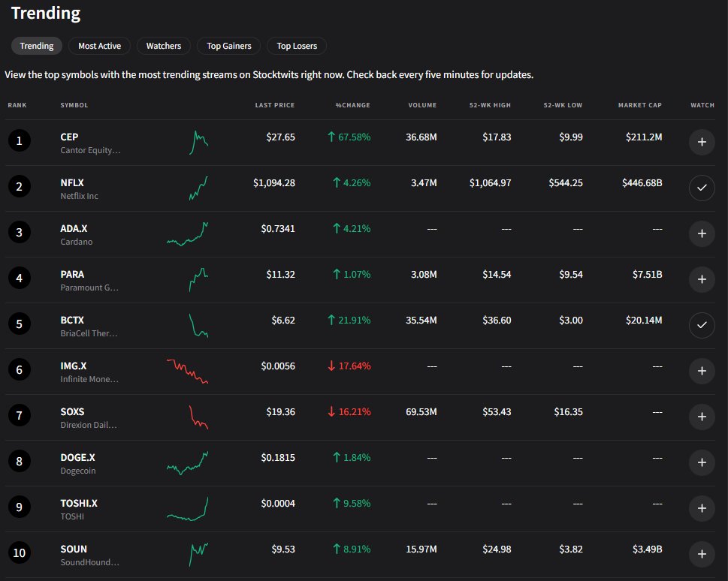Open the CEP symbol page
The image size is (728, 581).
tap(69, 137)
